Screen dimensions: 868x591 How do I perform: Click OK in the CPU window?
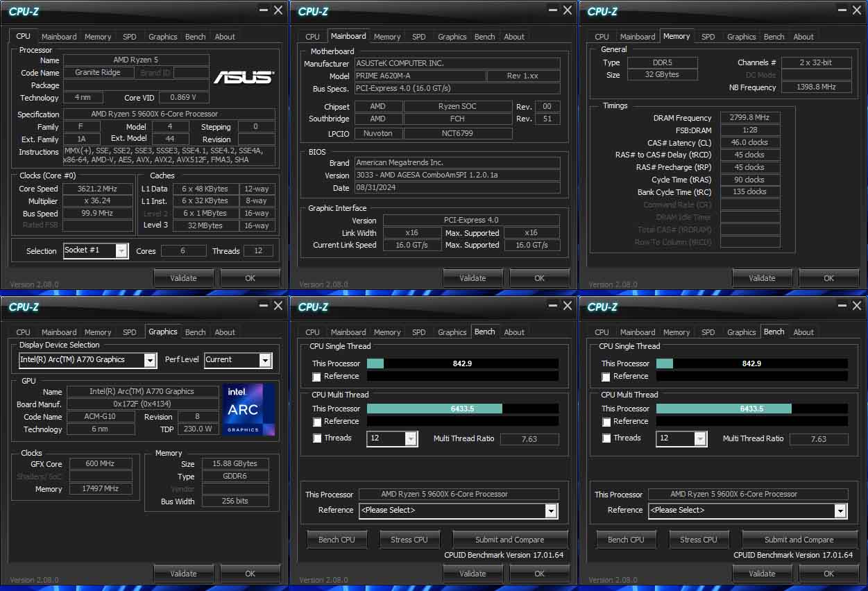pyautogui.click(x=250, y=278)
